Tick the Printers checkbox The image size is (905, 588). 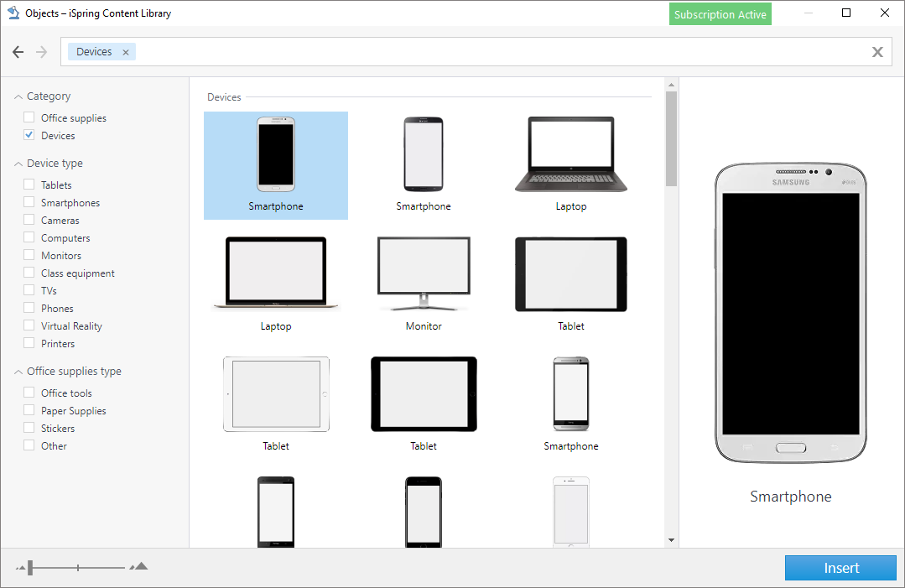coord(29,343)
